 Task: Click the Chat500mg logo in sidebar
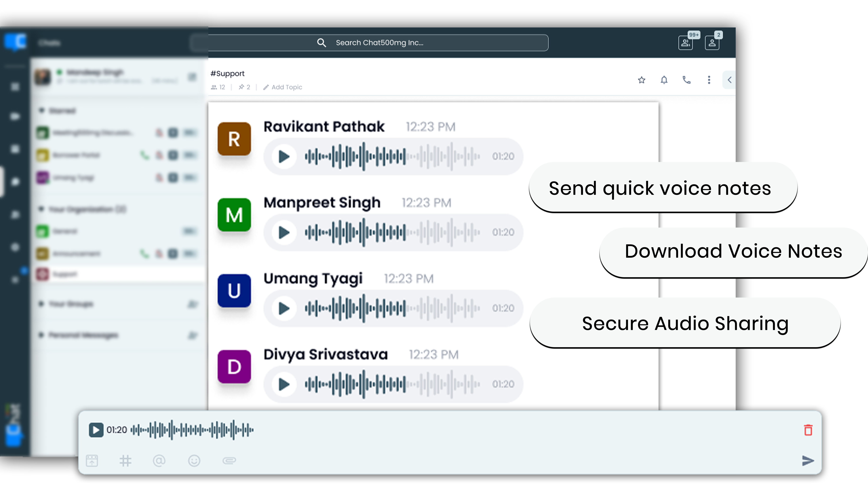click(15, 42)
